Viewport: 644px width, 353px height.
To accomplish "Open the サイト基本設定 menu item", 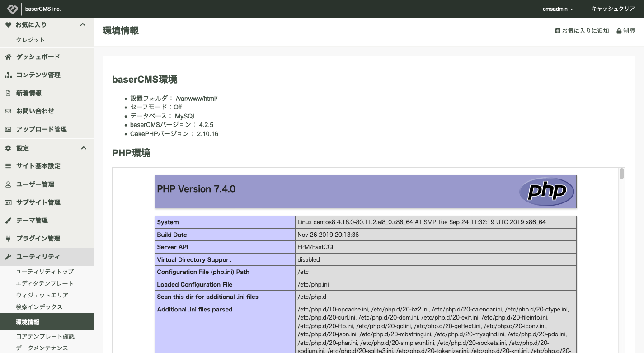I will tap(38, 166).
